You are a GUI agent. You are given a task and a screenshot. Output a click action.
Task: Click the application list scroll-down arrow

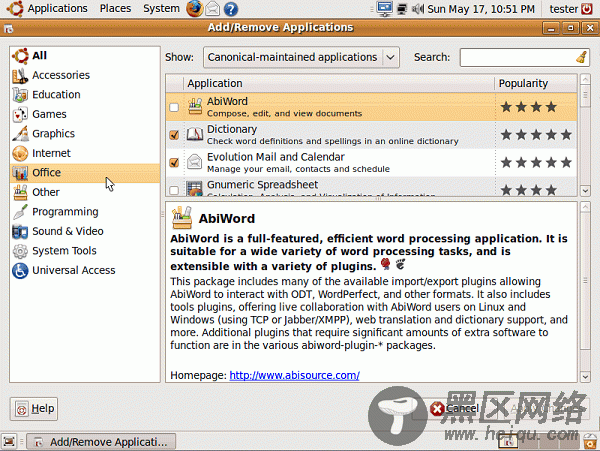585,190
